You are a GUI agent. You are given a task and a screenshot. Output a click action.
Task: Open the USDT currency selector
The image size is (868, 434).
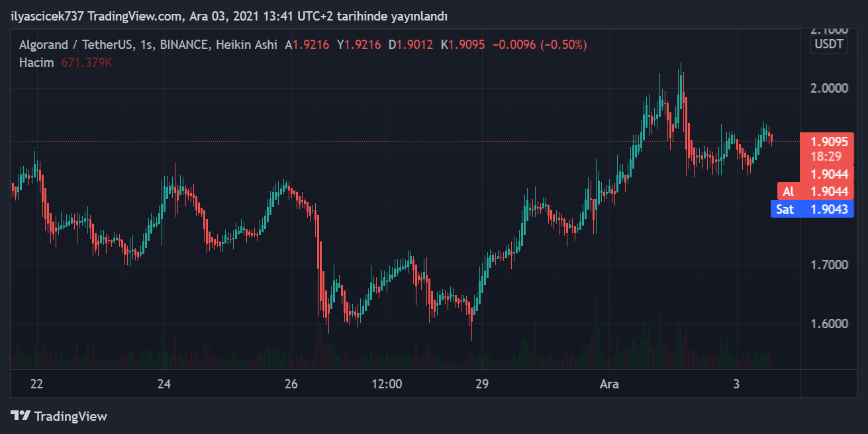pyautogui.click(x=829, y=44)
